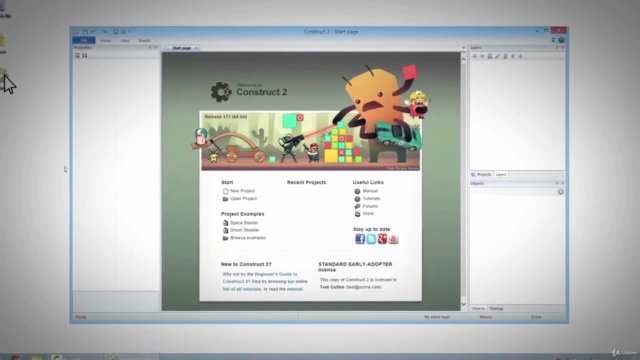This screenshot has height=360, width=640.
Task: Click the Twitter icon
Action: coord(371,239)
